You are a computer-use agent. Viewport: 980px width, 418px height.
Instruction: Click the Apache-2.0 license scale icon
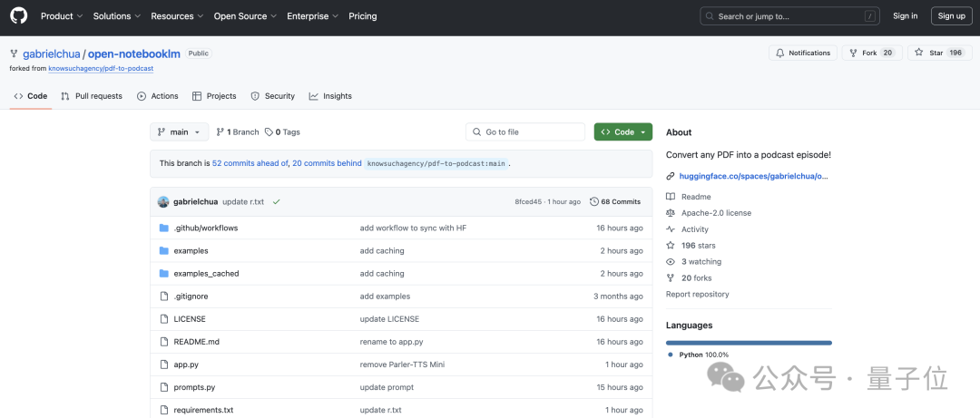[671, 213]
